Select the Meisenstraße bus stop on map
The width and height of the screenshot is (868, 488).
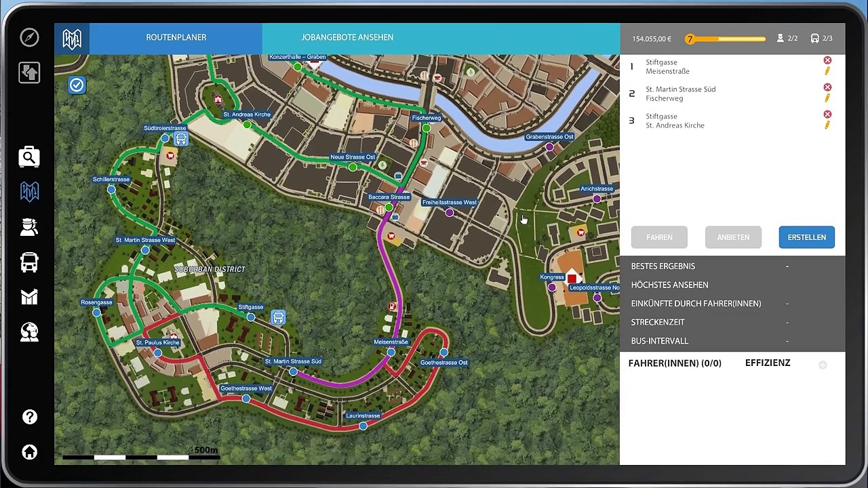pyautogui.click(x=391, y=352)
